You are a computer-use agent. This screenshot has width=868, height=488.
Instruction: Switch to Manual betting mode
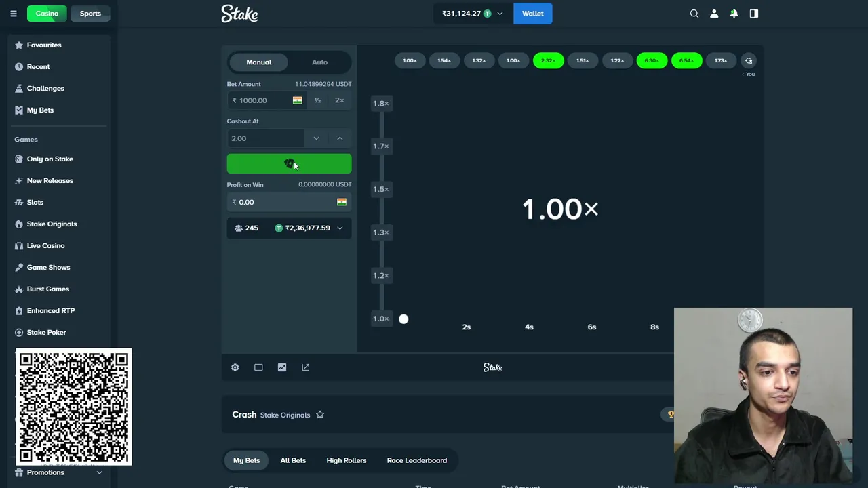tap(258, 62)
